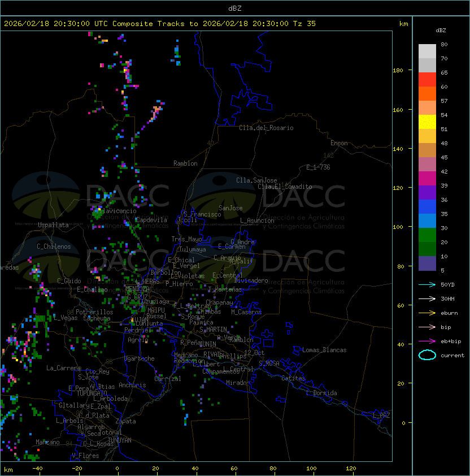The height and width of the screenshot is (476, 470).
Task: Click the 'dBZ' heading above the color scale
Action: point(441,31)
